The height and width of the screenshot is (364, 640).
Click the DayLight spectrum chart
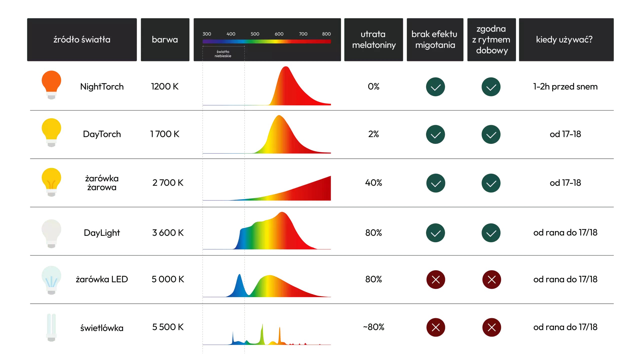[x=266, y=230]
